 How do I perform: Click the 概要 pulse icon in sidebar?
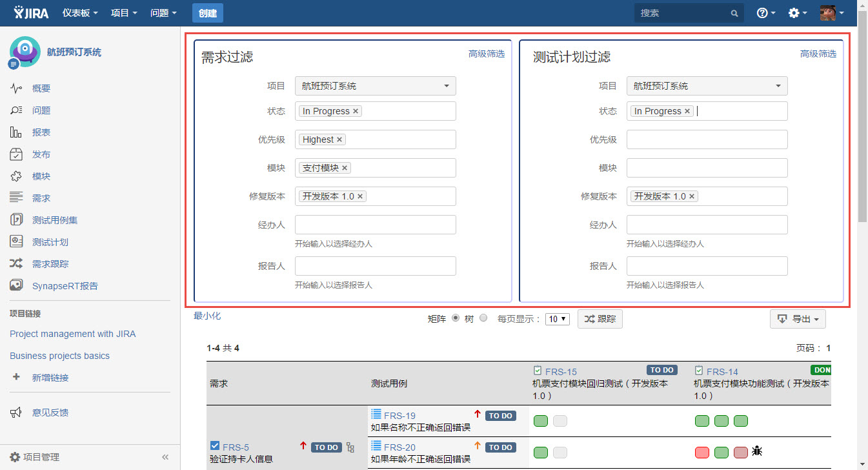tap(16, 88)
